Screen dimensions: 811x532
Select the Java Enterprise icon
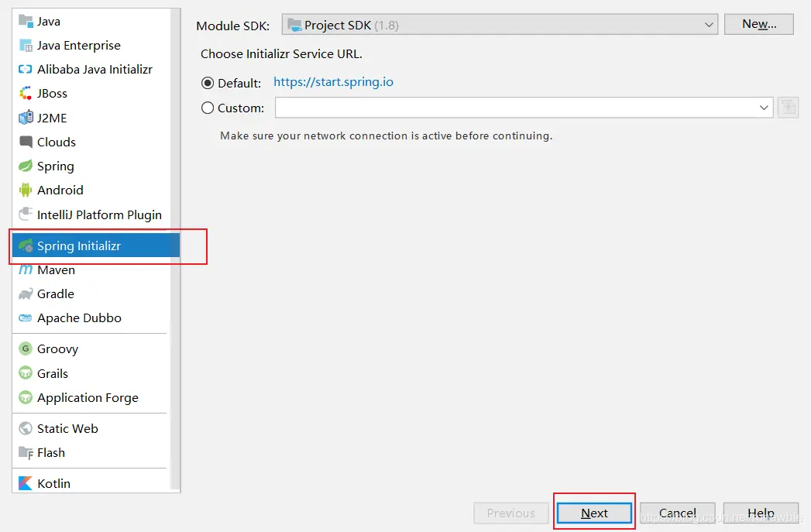point(26,46)
